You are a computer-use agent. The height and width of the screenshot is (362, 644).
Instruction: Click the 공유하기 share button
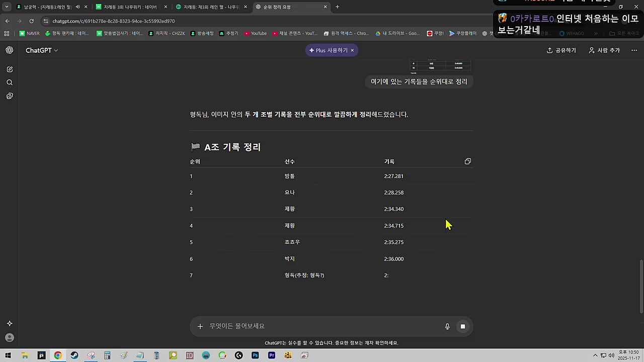pos(561,50)
